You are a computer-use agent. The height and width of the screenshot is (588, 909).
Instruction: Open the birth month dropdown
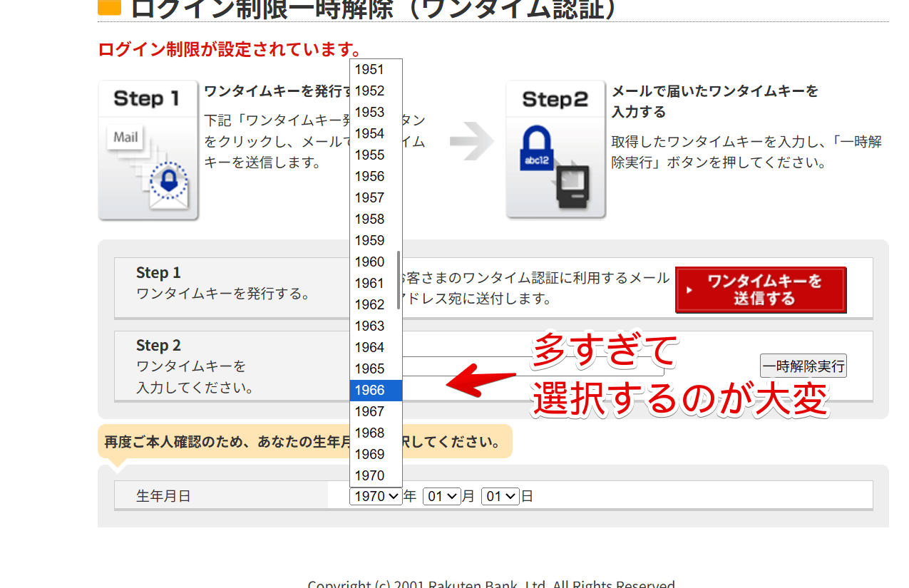[441, 496]
